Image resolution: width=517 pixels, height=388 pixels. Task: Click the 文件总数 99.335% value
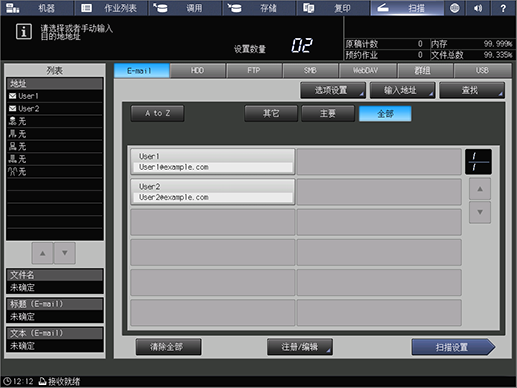(498, 55)
